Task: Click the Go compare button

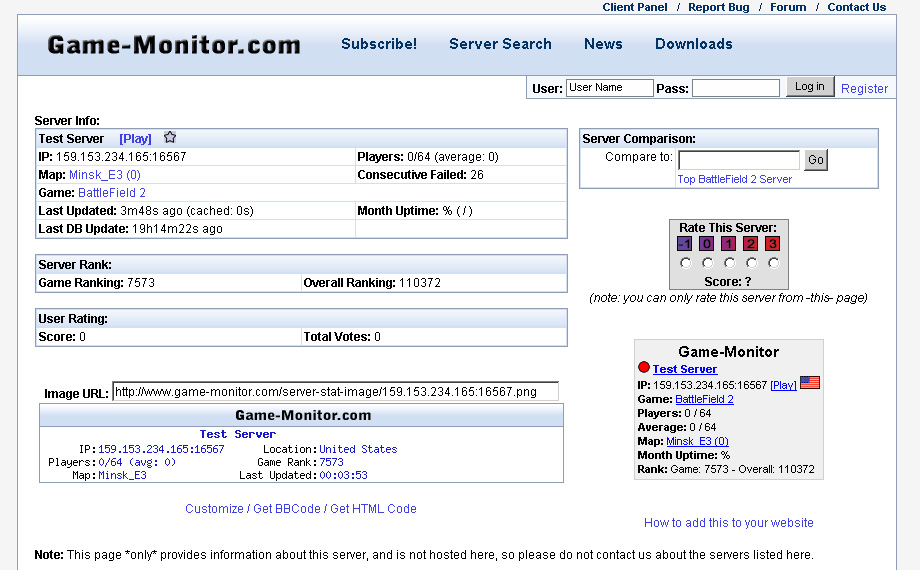Action: 816,160
